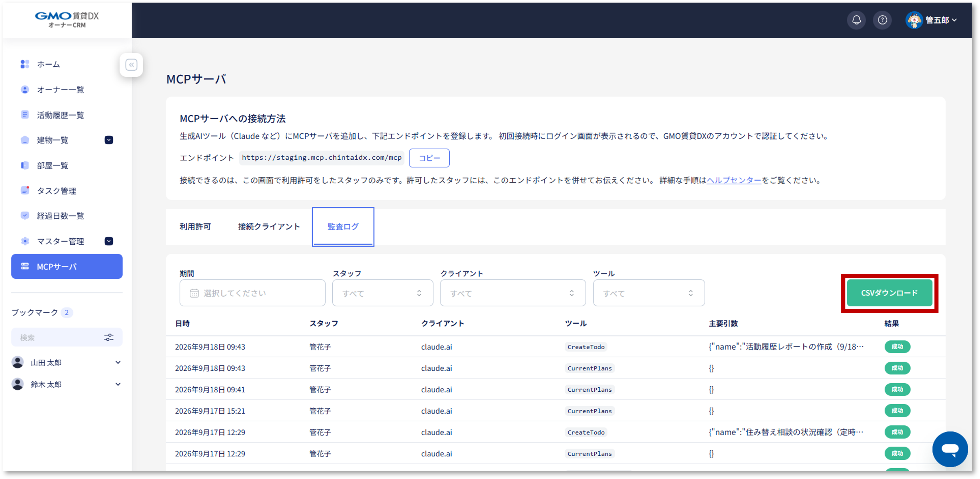Open the クライアント filter dropdown
The width and height of the screenshot is (980, 479).
pyautogui.click(x=512, y=293)
